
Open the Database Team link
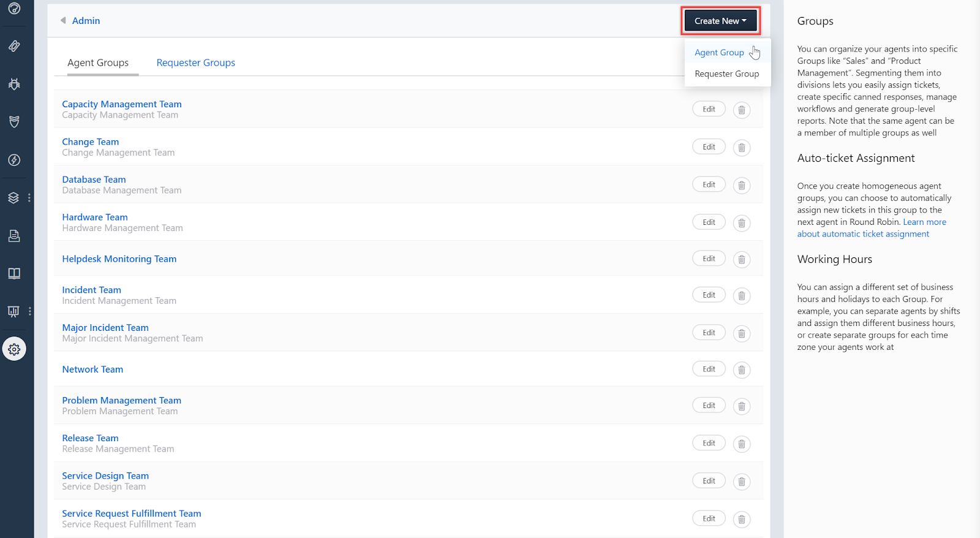pyautogui.click(x=94, y=180)
